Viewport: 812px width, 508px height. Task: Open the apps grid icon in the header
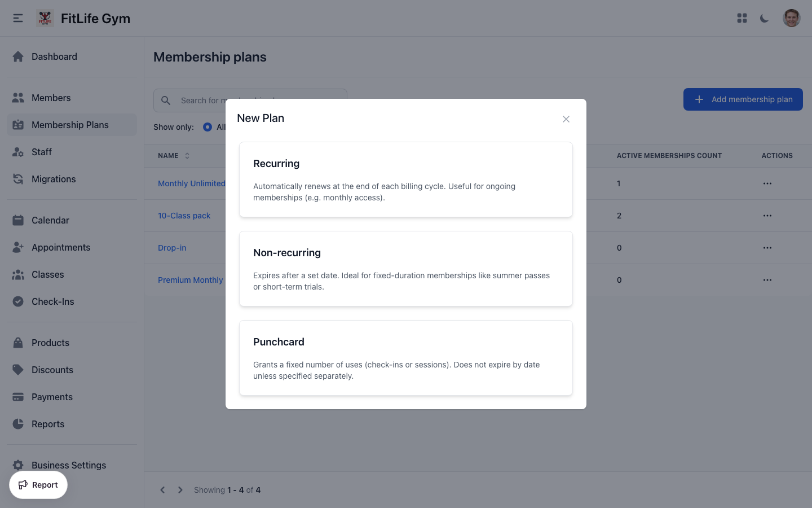tap(742, 18)
